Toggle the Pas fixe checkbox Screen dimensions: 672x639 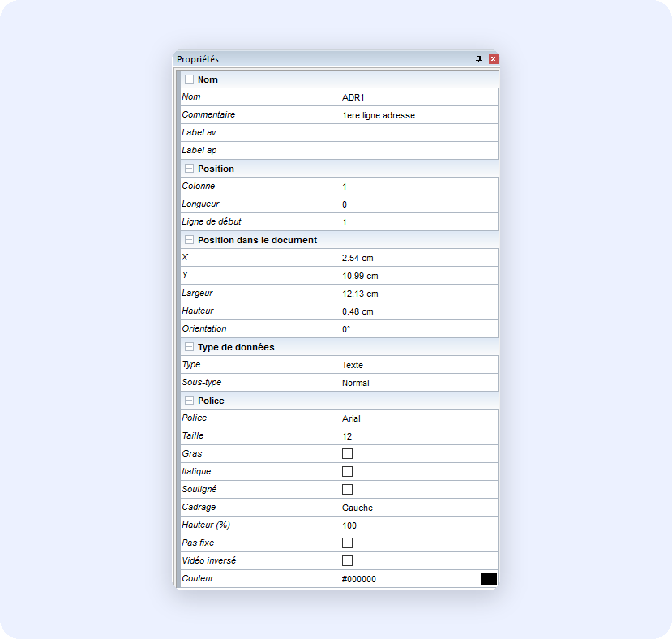click(x=347, y=543)
